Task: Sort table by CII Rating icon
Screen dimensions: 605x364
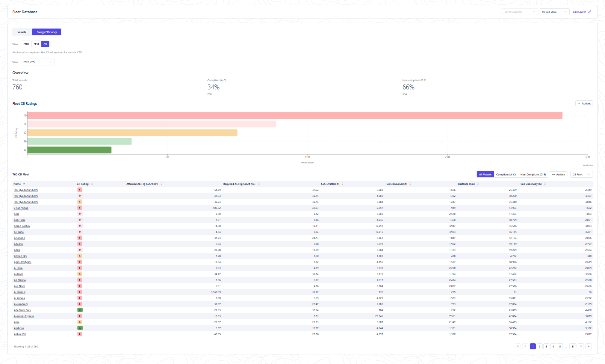Action: click(92, 184)
